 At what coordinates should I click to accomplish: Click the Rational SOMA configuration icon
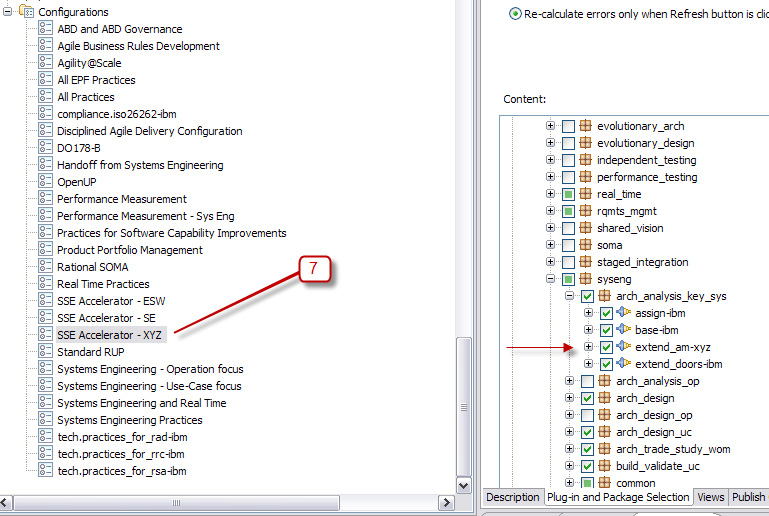click(45, 266)
